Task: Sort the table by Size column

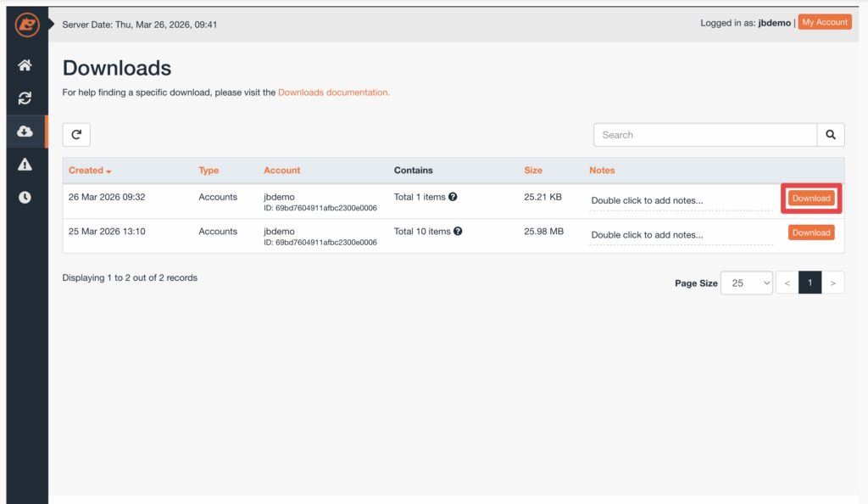Action: [x=533, y=171]
